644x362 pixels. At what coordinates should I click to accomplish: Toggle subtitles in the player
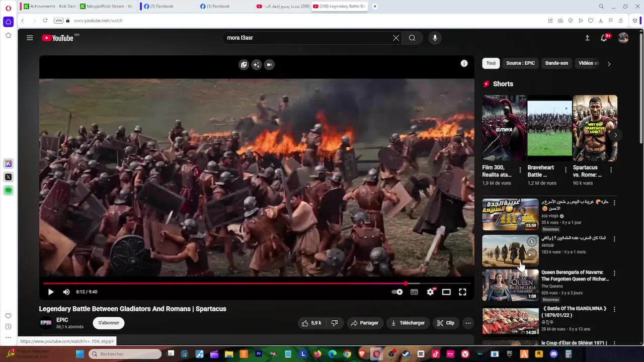click(414, 292)
